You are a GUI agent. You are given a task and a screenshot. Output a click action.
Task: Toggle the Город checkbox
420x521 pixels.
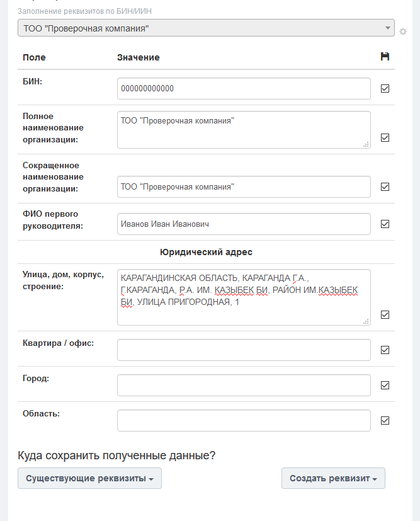[385, 386]
